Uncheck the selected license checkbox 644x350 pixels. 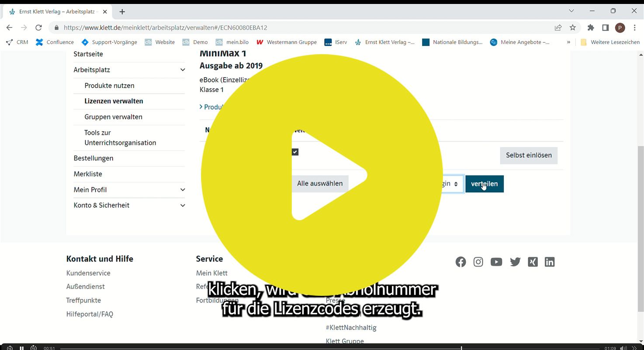pos(295,152)
